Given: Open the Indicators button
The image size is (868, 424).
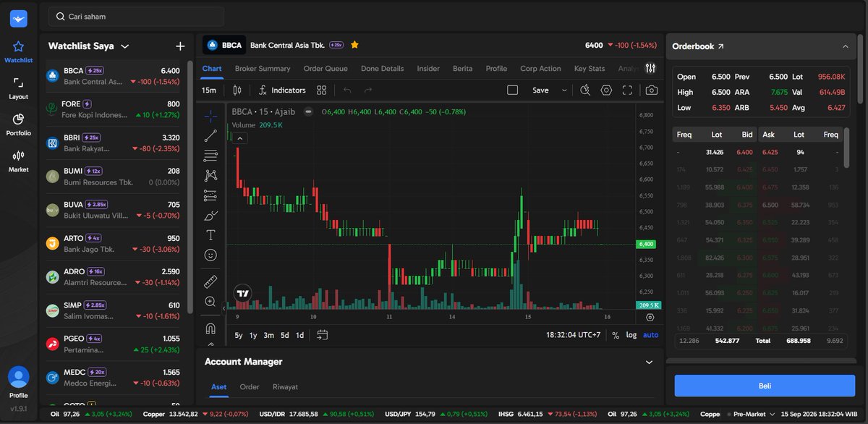Looking at the screenshot, I should pos(282,90).
